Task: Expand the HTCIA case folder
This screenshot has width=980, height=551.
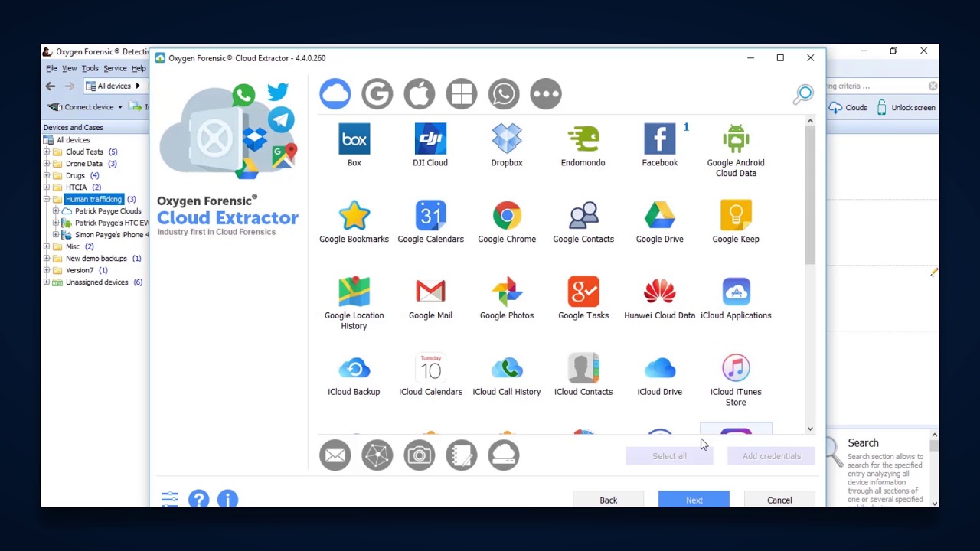Action: [x=47, y=187]
